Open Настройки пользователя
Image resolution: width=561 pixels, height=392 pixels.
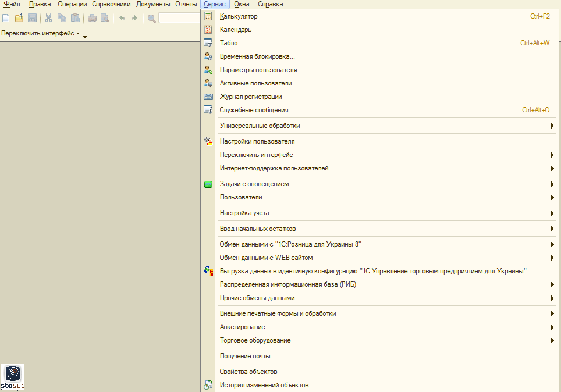pyautogui.click(x=257, y=141)
